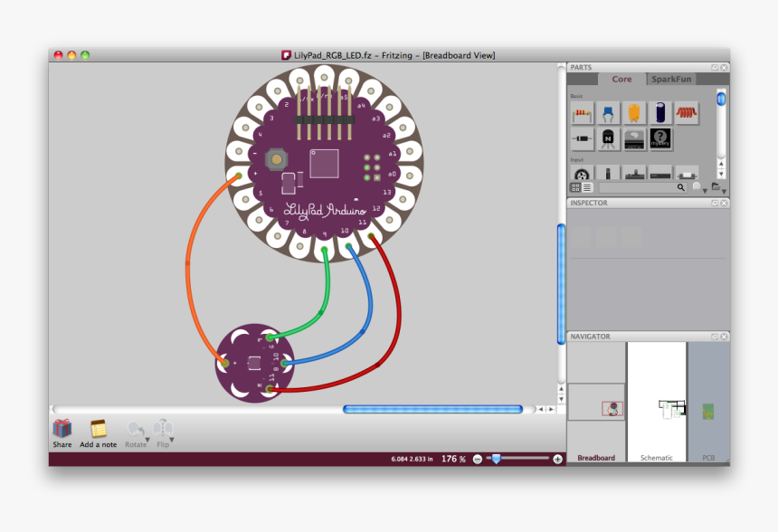Image resolution: width=778 pixels, height=532 pixels.
Task: Choose the thin upright black part under Input
Action: pyautogui.click(x=608, y=173)
